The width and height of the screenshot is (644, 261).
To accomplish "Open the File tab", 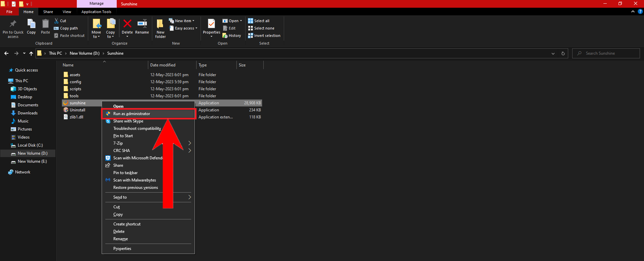I will pos(9,12).
